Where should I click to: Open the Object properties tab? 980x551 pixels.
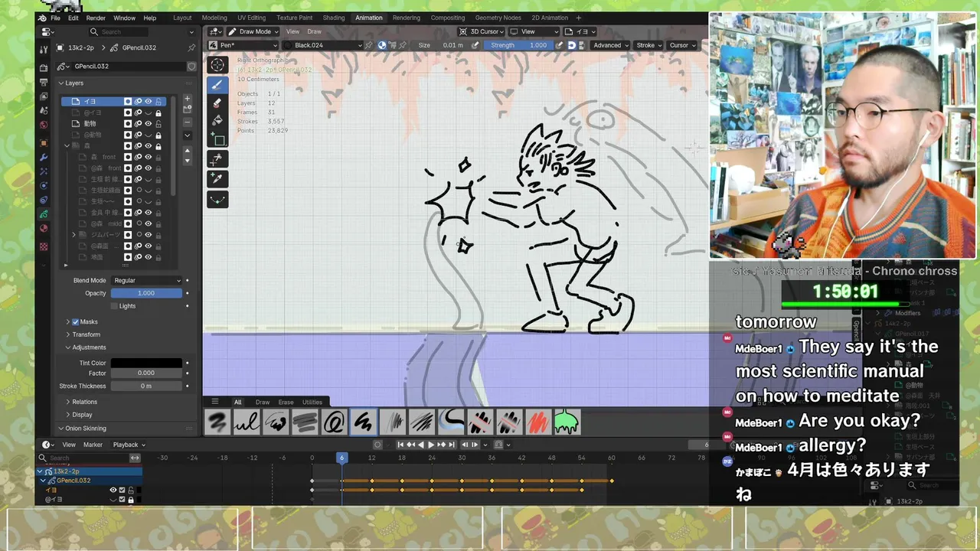pos(44,143)
